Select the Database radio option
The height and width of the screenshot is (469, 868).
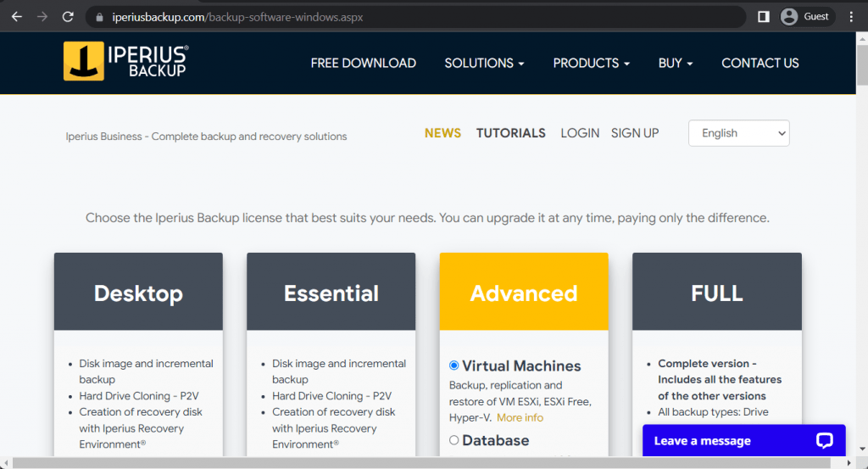tap(454, 440)
